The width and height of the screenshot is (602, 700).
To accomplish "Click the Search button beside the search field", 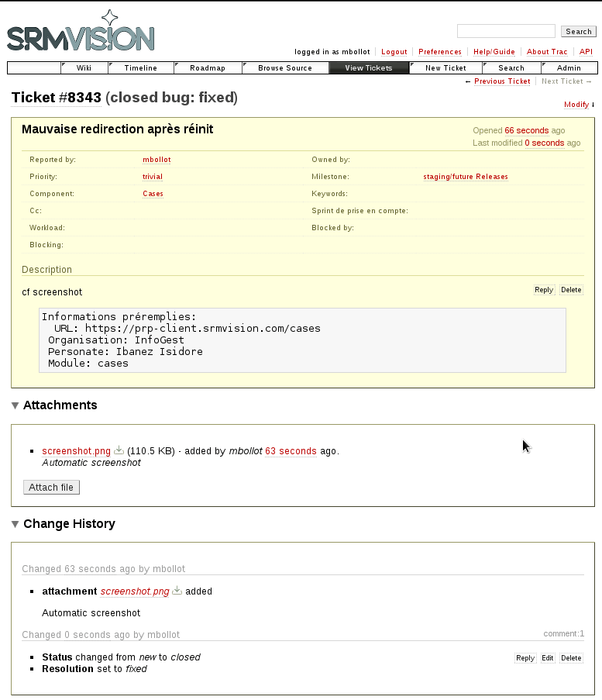I will [x=578, y=32].
